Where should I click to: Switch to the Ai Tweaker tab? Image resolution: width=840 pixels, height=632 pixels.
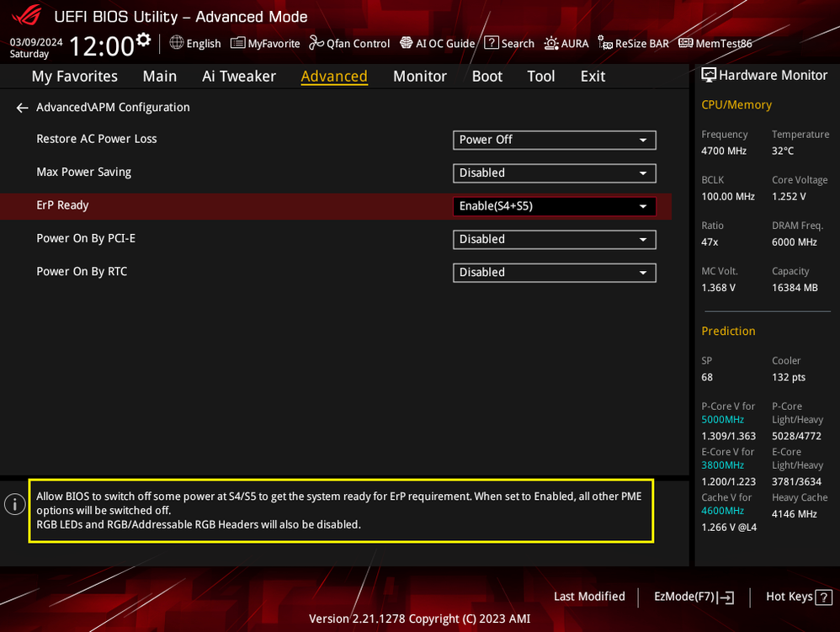point(239,77)
